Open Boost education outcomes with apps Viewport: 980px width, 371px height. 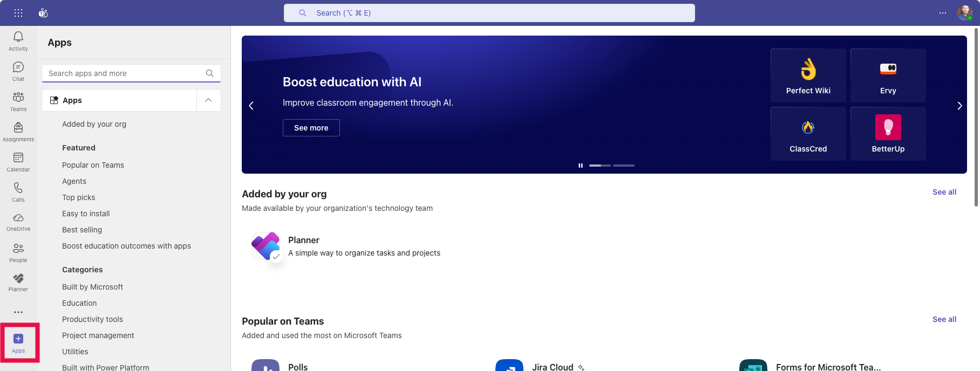tap(126, 246)
